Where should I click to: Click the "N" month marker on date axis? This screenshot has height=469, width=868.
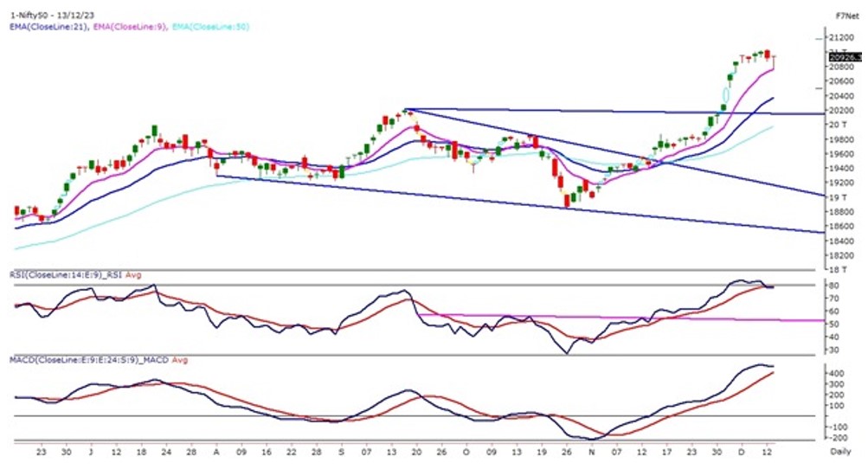click(x=592, y=452)
